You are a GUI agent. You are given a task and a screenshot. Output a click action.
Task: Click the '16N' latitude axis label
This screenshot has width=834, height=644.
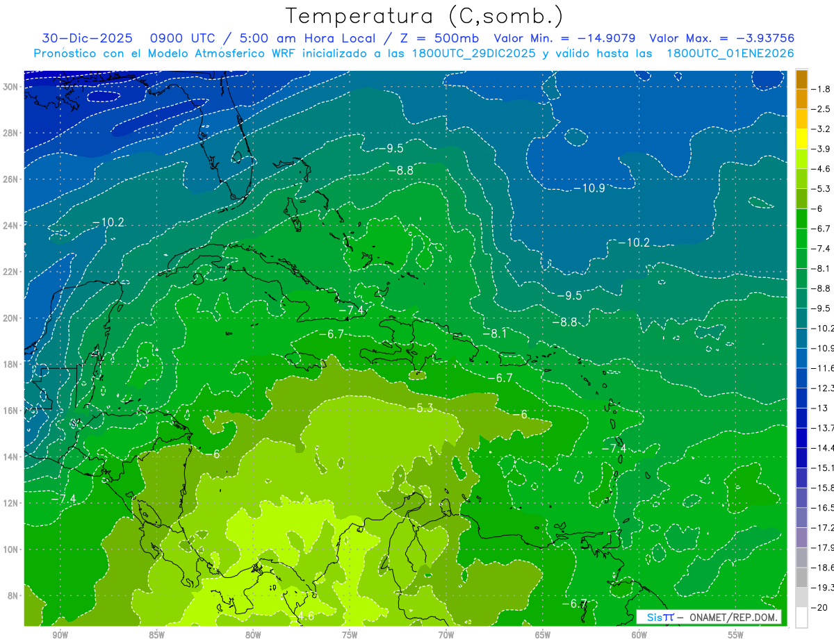point(12,411)
